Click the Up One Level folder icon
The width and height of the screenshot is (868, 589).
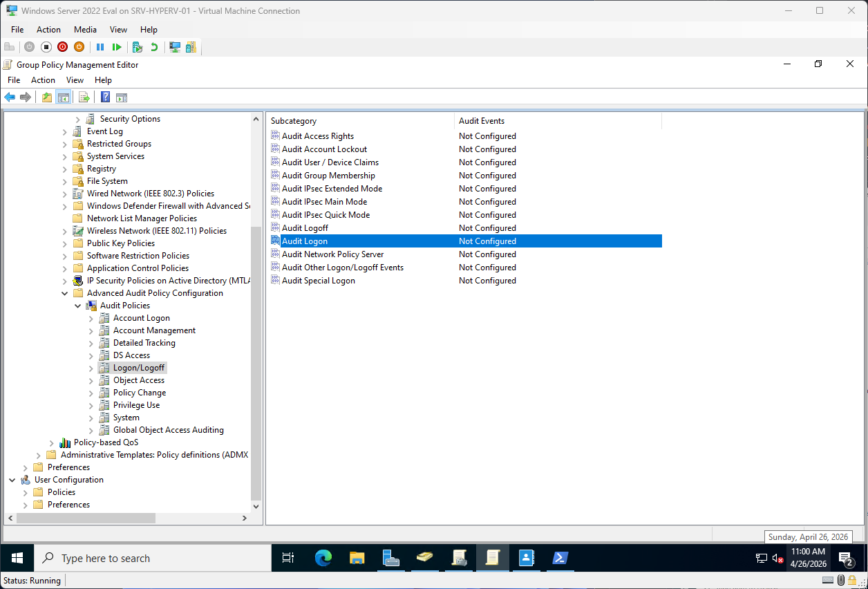pyautogui.click(x=46, y=97)
